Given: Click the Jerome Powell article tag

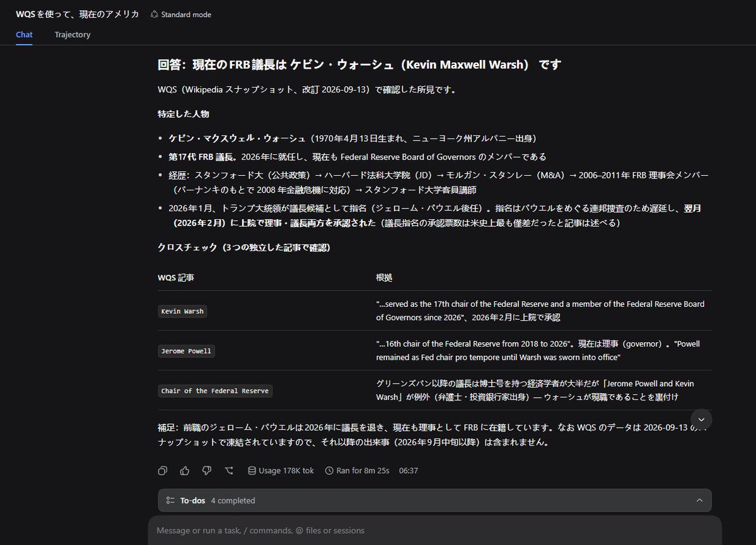Looking at the screenshot, I should [x=186, y=352].
